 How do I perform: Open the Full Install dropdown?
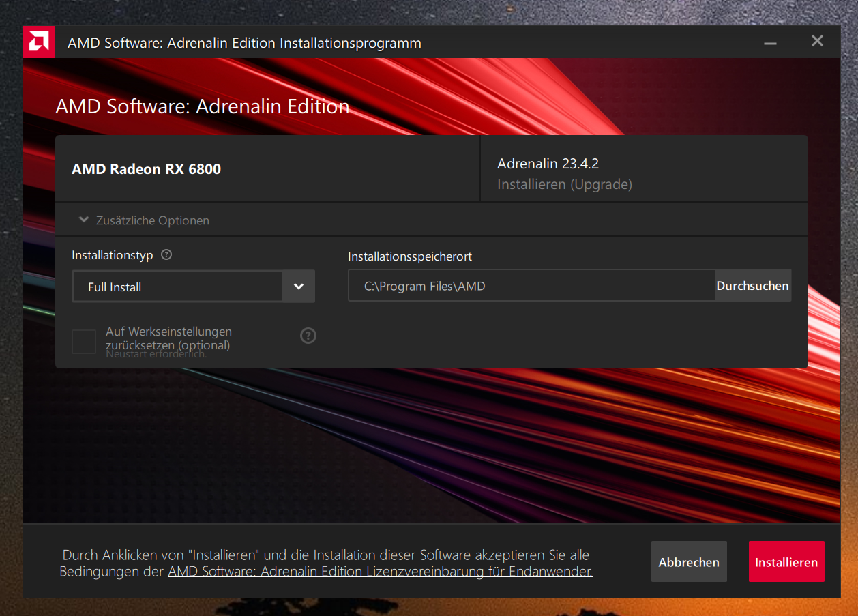coord(194,287)
